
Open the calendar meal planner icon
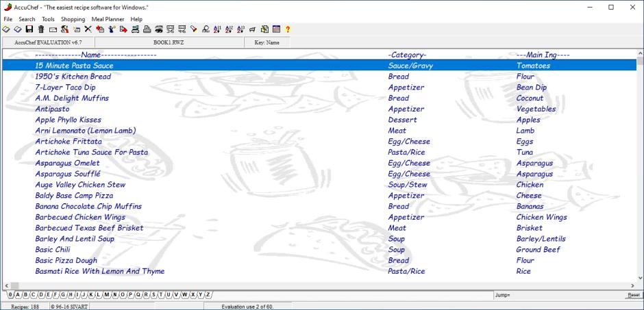pos(276,29)
